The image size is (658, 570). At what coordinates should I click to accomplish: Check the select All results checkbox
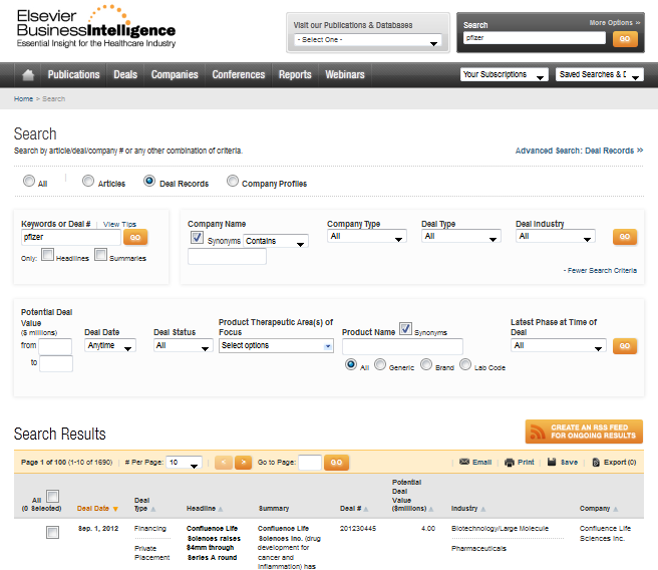coord(52,497)
